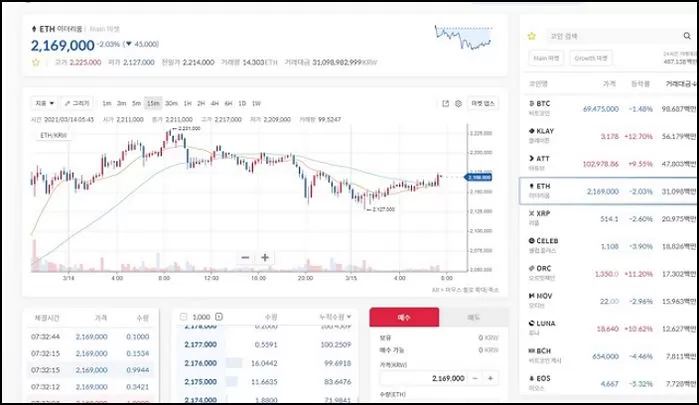Click the favorite star next to ETH price
Screen dimensions: 699x405
click(x=36, y=62)
